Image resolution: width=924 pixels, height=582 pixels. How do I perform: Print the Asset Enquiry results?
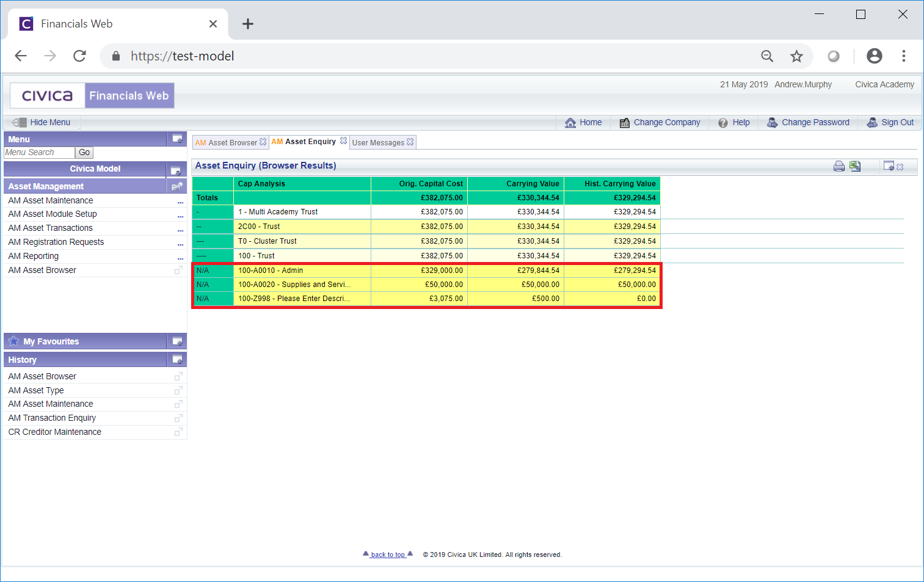[839, 166]
